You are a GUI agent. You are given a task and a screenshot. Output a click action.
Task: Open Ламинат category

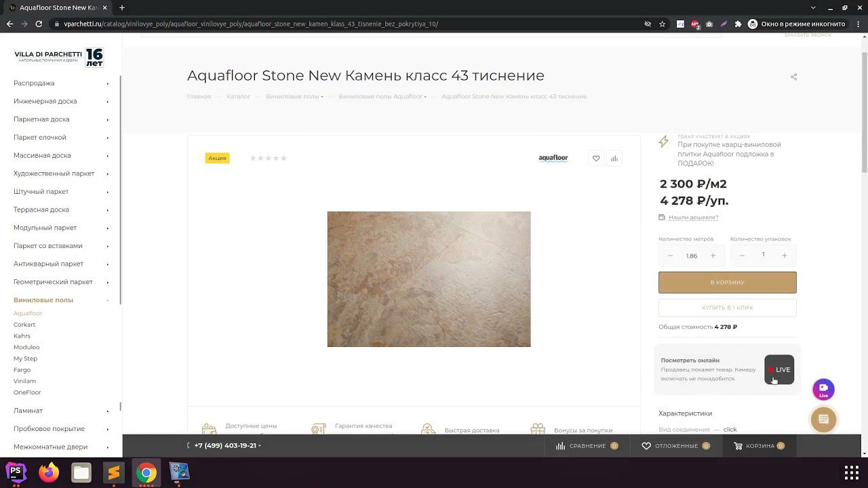point(28,411)
